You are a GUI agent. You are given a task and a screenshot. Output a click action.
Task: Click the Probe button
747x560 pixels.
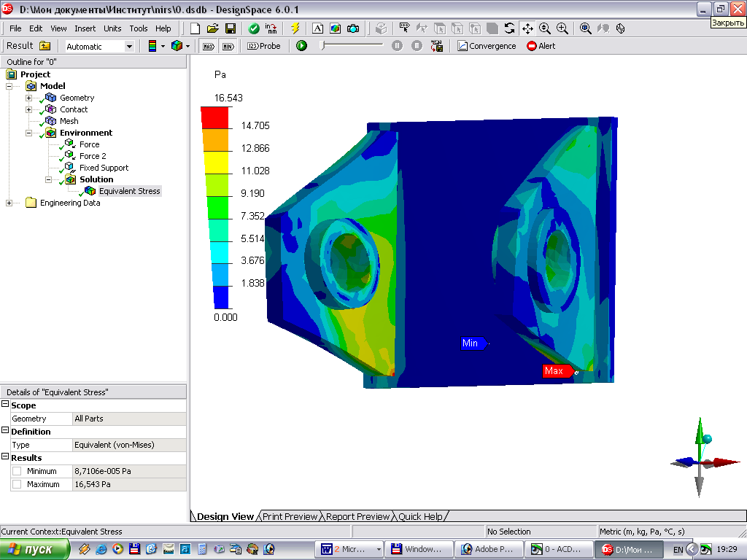[263, 46]
